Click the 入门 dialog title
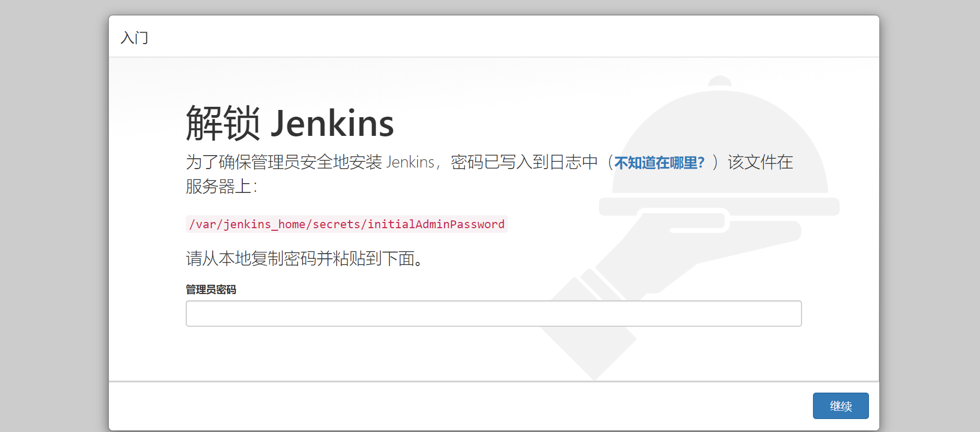980x432 pixels. (134, 37)
